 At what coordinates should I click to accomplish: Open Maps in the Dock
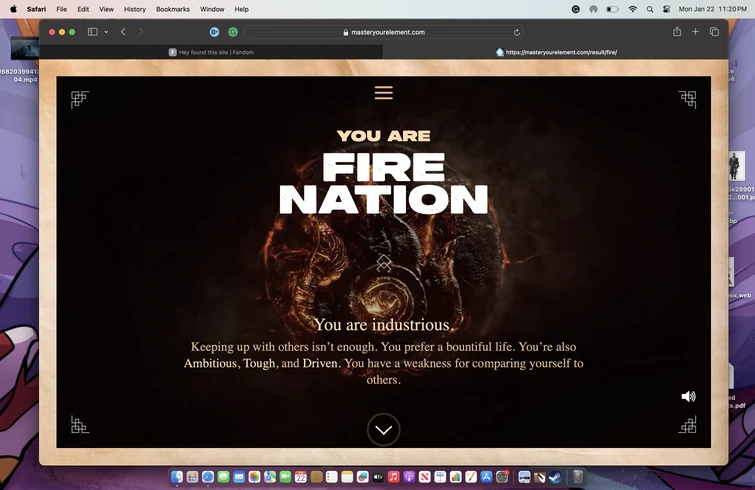pos(270,477)
